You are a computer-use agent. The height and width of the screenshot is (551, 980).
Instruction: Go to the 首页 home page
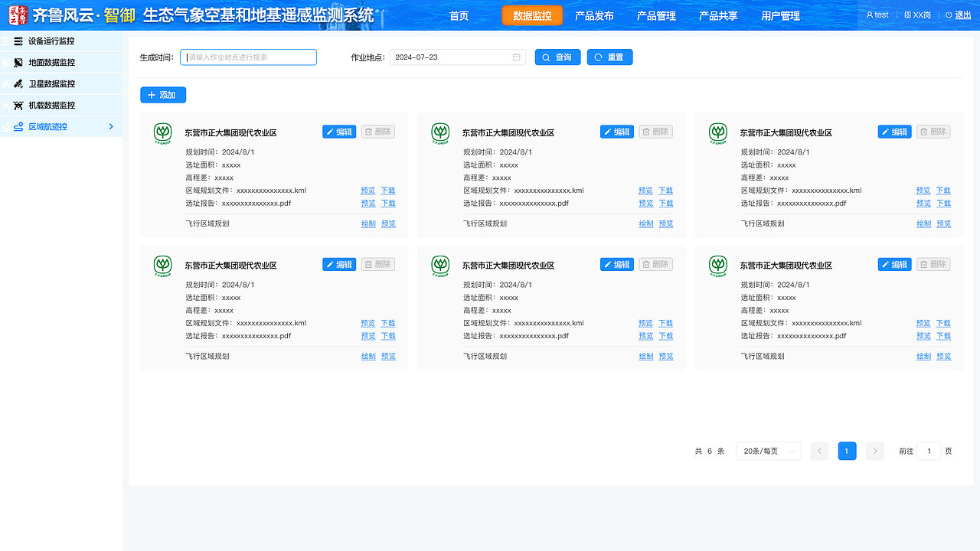459,15
